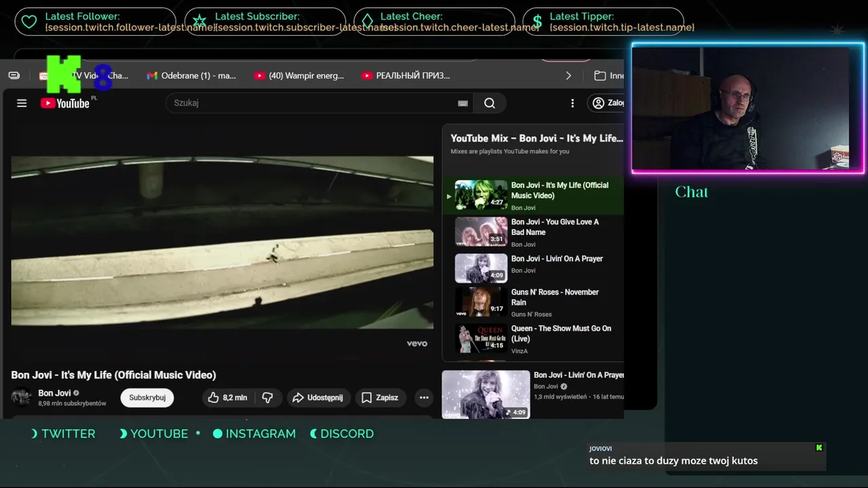The width and height of the screenshot is (868, 488).
Task: Open the YouTube hamburger guide menu
Action: [x=22, y=103]
